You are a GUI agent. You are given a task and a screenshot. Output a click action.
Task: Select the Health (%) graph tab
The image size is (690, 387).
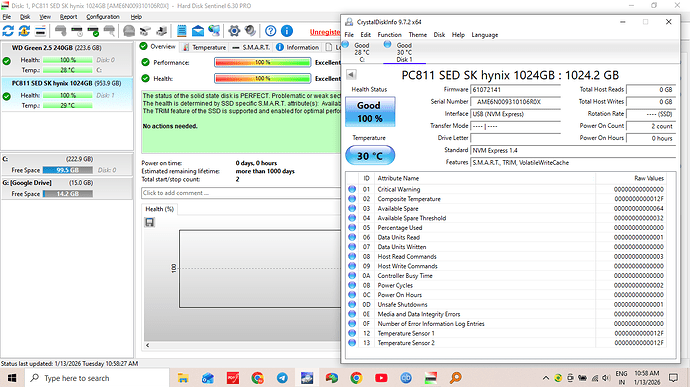(x=159, y=209)
